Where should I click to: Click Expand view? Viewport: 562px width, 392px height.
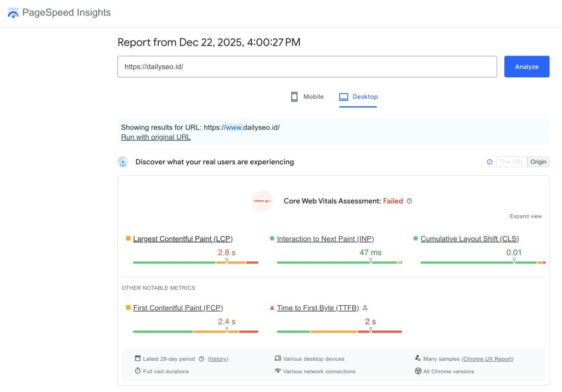525,216
